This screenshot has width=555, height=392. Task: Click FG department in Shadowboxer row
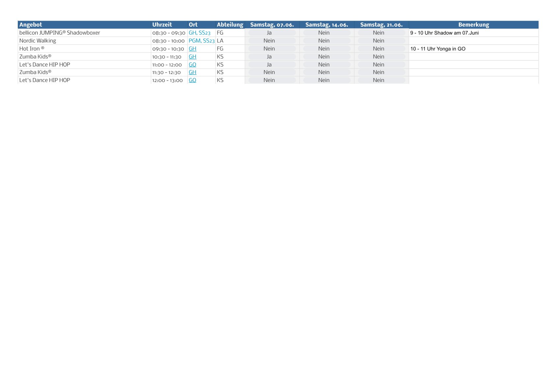coord(220,33)
